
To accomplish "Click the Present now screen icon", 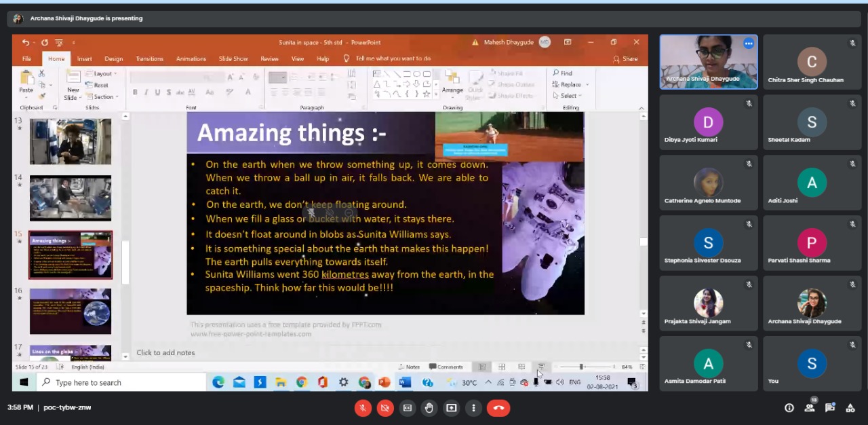I will [x=452, y=408].
